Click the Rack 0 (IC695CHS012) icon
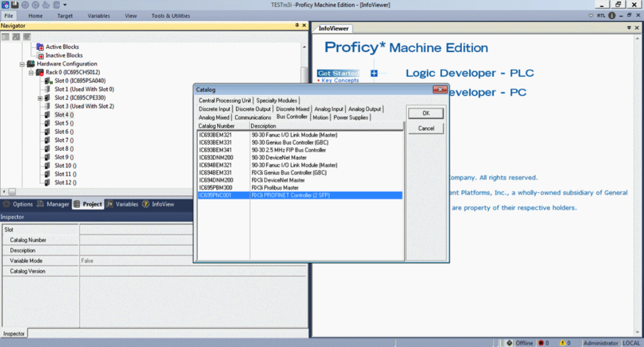 click(40, 73)
